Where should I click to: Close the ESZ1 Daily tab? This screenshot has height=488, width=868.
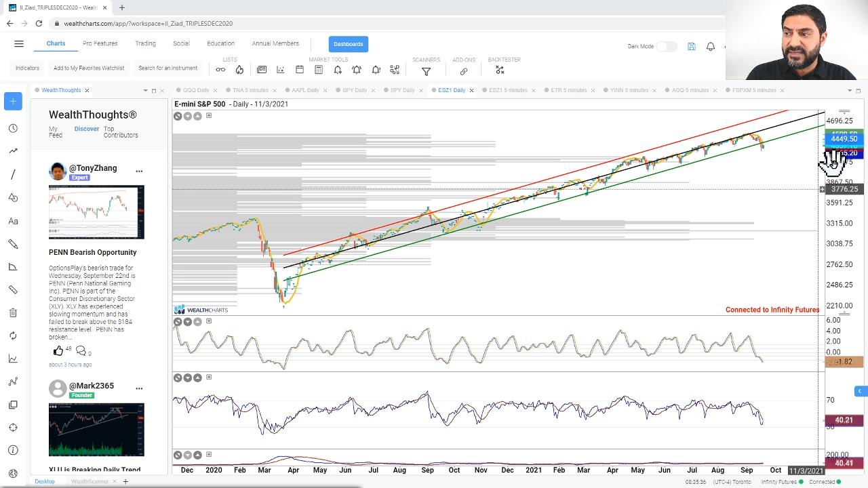tap(472, 90)
